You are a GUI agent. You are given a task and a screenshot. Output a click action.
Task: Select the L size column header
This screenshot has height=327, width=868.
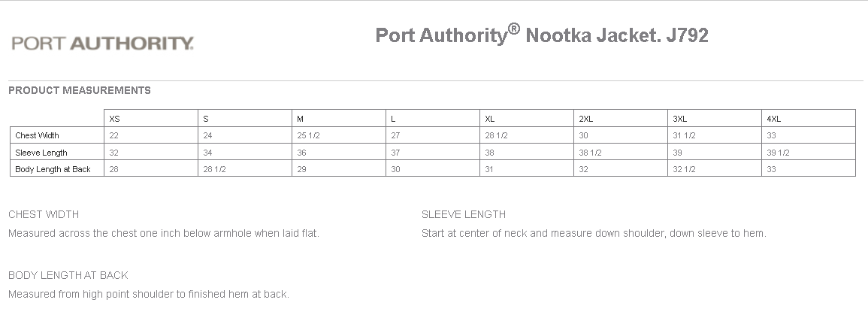[x=393, y=119]
